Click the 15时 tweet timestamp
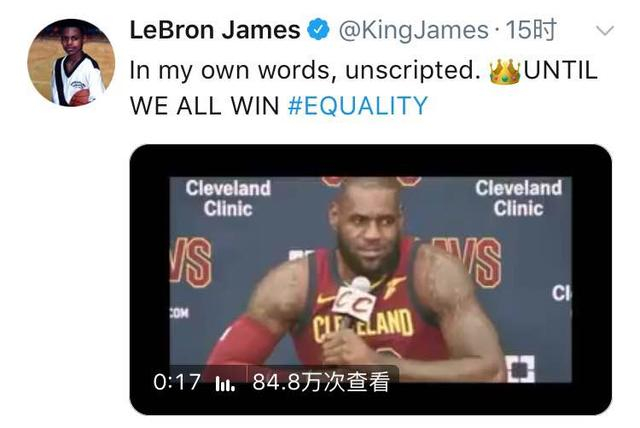The height and width of the screenshot is (428, 640). pyautogui.click(x=531, y=30)
